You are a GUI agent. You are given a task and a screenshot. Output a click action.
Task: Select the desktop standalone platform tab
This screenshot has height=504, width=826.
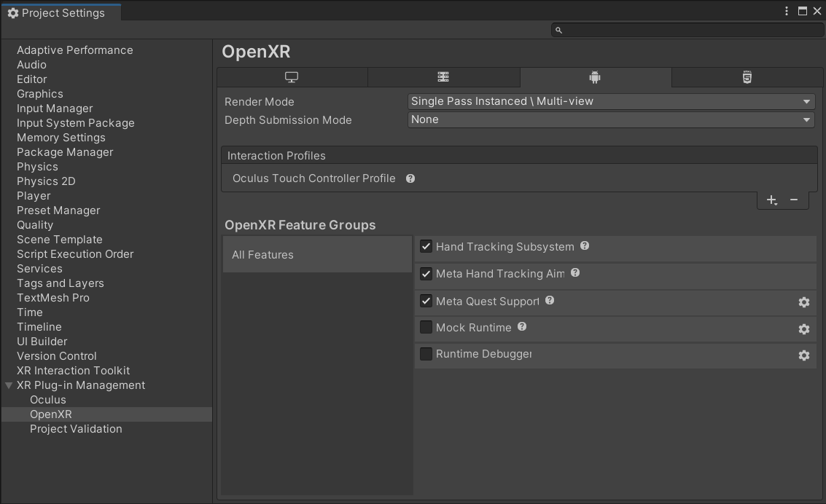point(292,77)
